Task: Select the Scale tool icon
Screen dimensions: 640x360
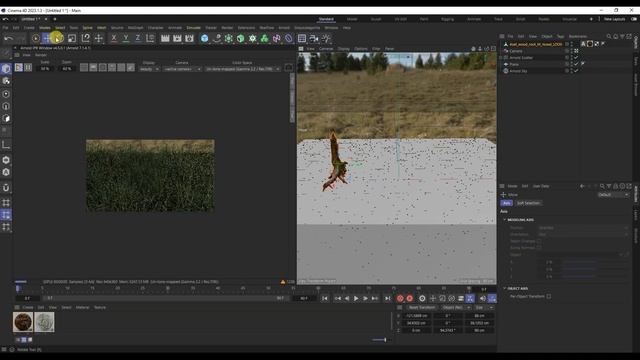Action: (72, 38)
